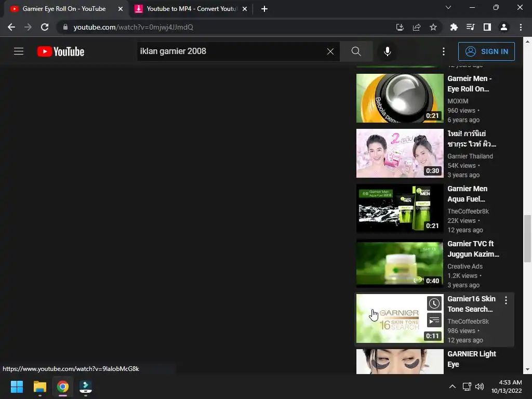The height and width of the screenshot is (399, 532).
Task: Click the address bar URL
Action: tap(134, 27)
